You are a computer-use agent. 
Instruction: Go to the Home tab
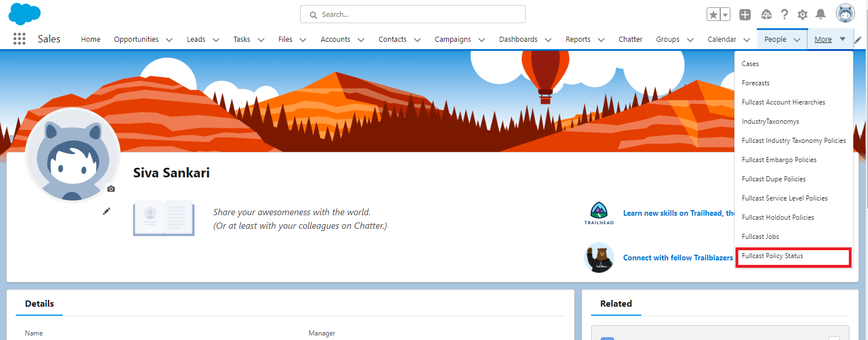[x=90, y=40]
